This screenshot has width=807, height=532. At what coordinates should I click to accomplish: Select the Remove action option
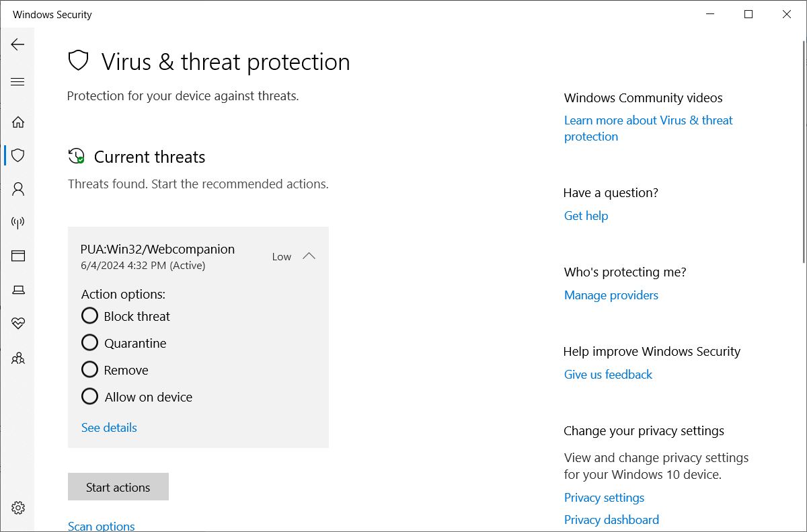pos(89,369)
